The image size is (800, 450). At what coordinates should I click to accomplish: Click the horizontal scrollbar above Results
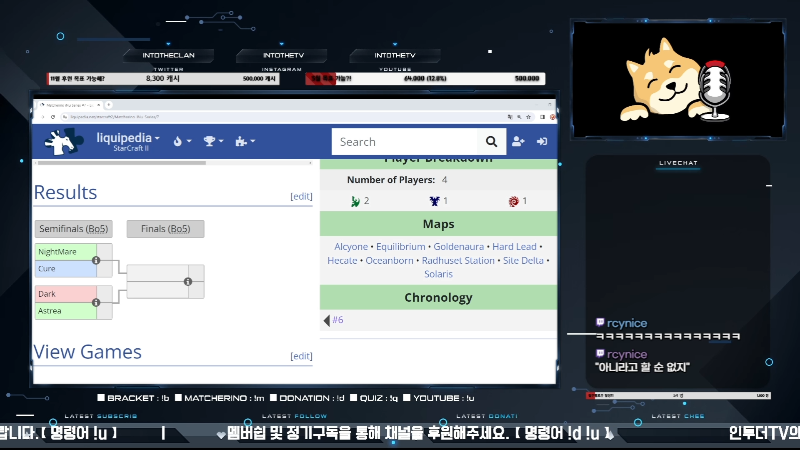[122, 163]
